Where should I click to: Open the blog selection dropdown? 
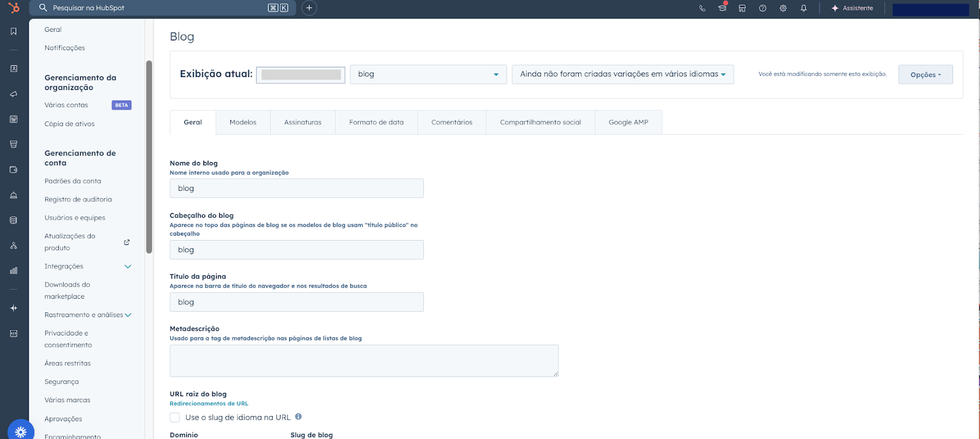(428, 74)
